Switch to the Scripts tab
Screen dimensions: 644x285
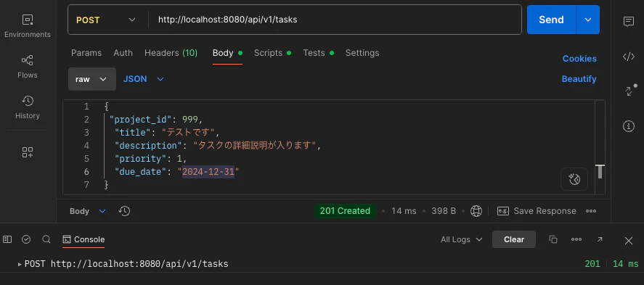coord(272,53)
